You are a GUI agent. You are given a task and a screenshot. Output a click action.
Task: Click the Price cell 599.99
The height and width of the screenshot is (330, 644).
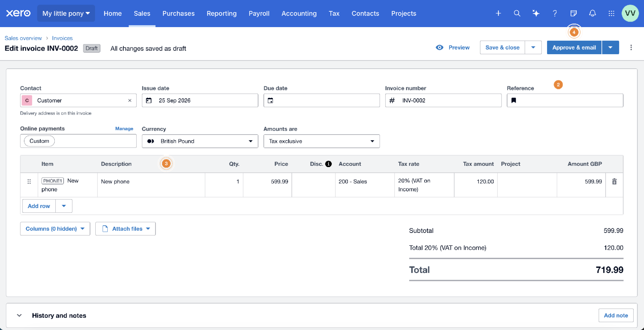pyautogui.click(x=267, y=185)
